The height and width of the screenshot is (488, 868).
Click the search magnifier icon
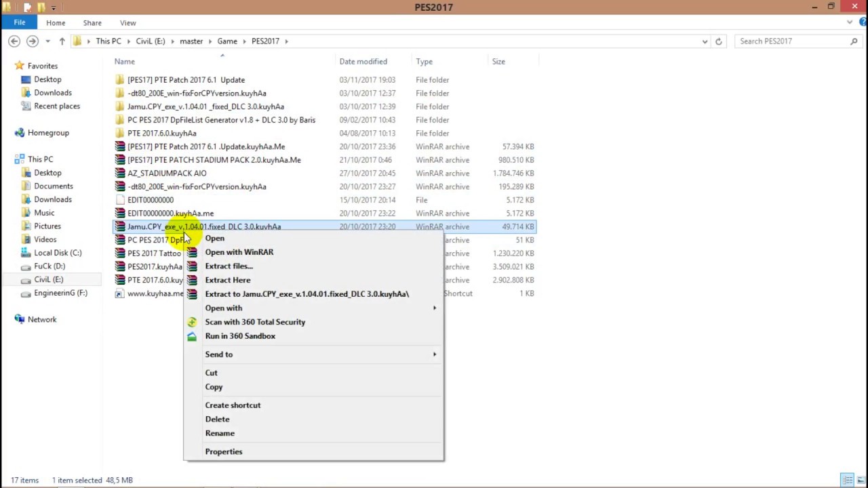point(854,41)
